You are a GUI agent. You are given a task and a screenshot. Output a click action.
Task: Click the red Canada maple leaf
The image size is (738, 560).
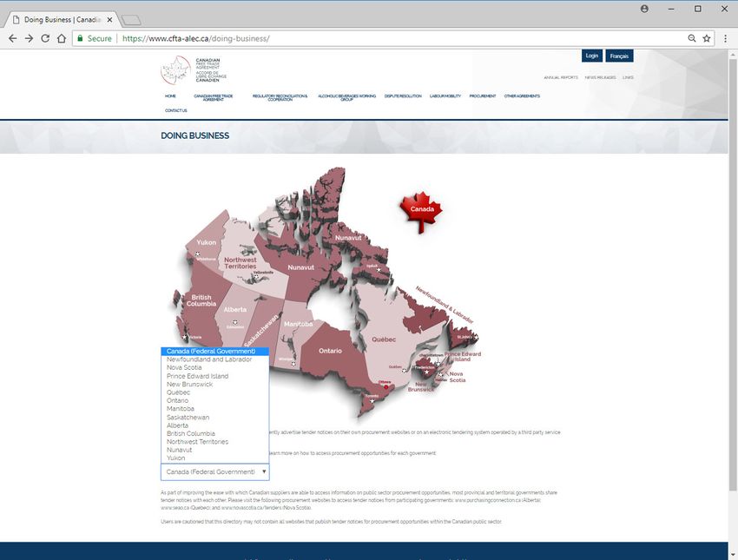click(421, 212)
